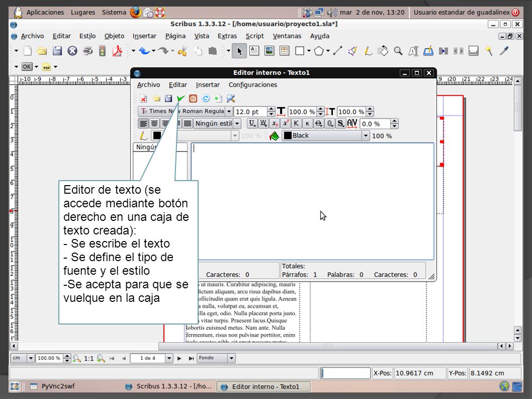Reload text from frame in the editor
The width and height of the screenshot is (532, 399).
pos(206,99)
